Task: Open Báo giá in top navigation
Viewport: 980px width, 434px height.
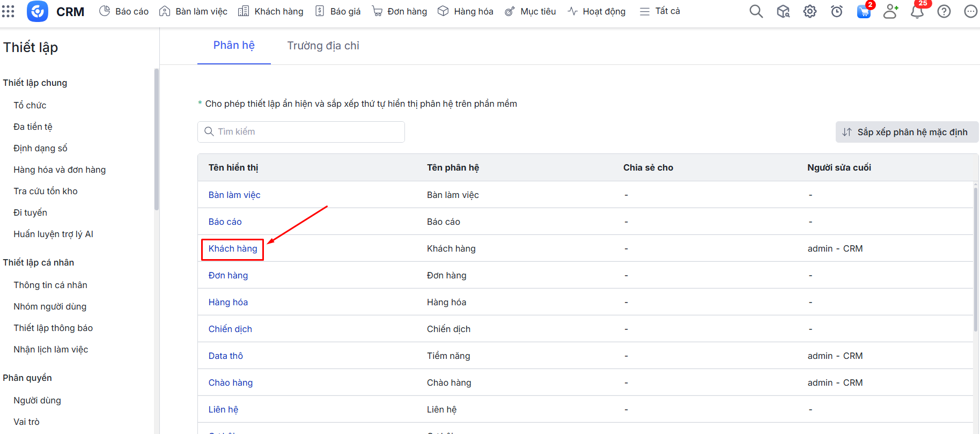Action: click(x=338, y=11)
